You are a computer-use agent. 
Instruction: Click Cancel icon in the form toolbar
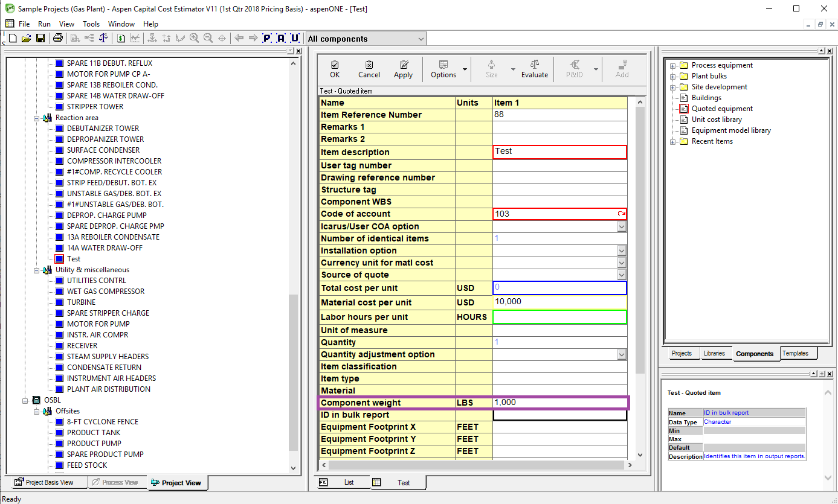369,69
